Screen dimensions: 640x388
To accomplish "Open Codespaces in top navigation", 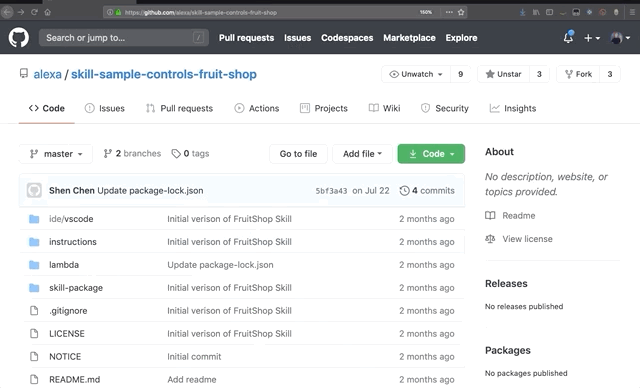I will coord(347,38).
